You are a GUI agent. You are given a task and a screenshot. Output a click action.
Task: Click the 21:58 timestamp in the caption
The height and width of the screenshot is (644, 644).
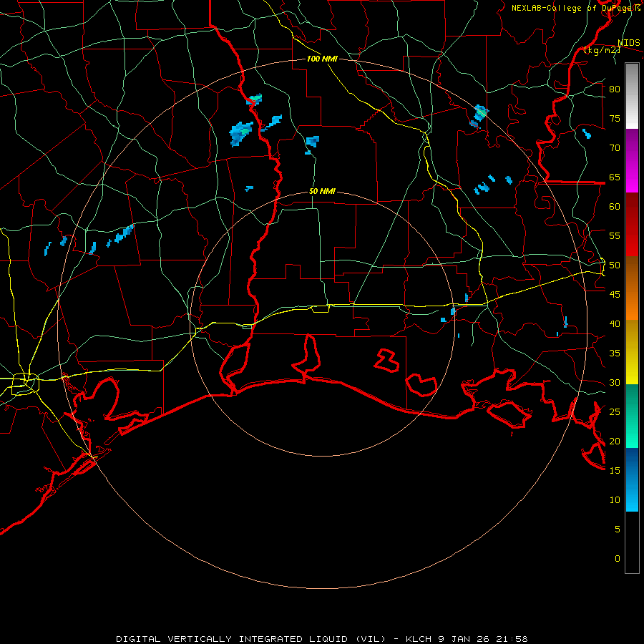(x=512, y=639)
